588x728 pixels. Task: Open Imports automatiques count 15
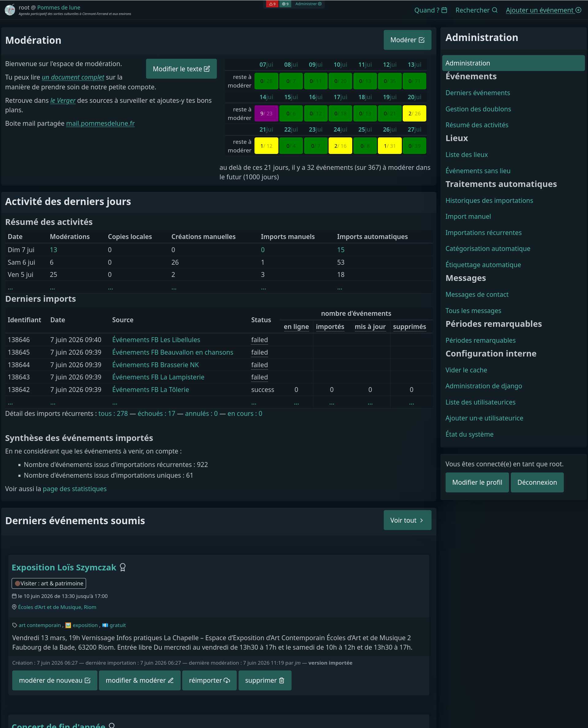tap(341, 250)
